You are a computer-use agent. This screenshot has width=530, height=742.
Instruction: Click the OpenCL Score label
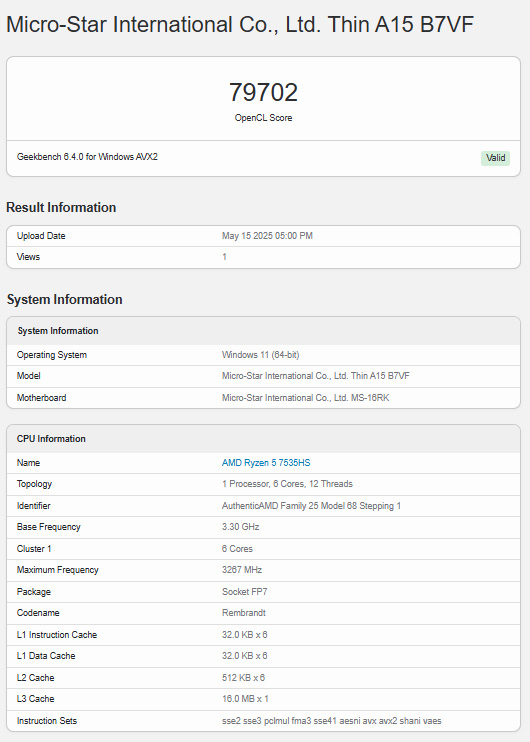point(264,118)
